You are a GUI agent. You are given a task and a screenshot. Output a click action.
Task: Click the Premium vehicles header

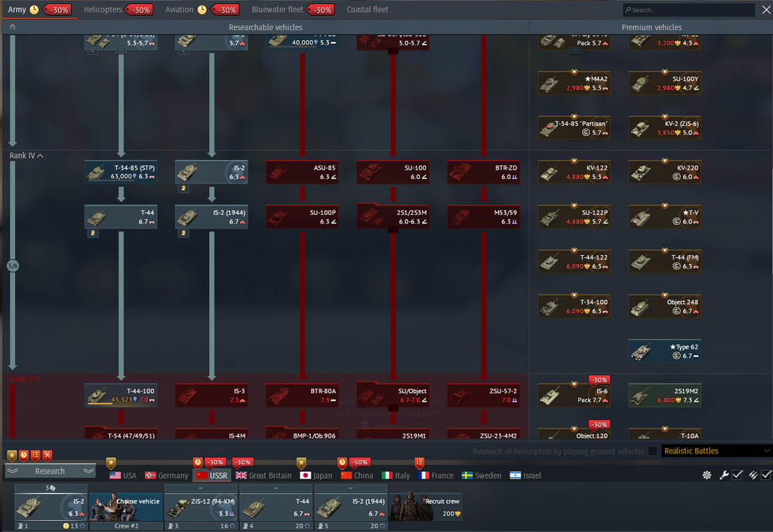[651, 27]
